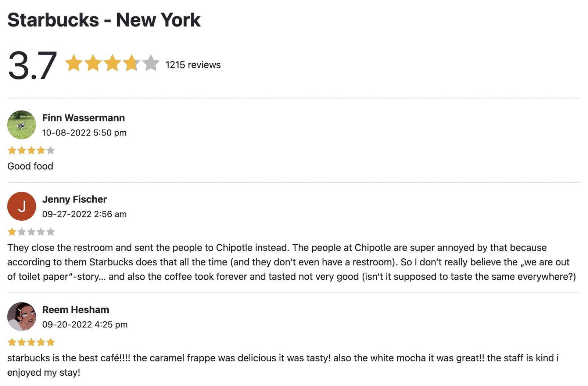Click the 09-27-2022 2:56 am timestamp

pyautogui.click(x=85, y=214)
